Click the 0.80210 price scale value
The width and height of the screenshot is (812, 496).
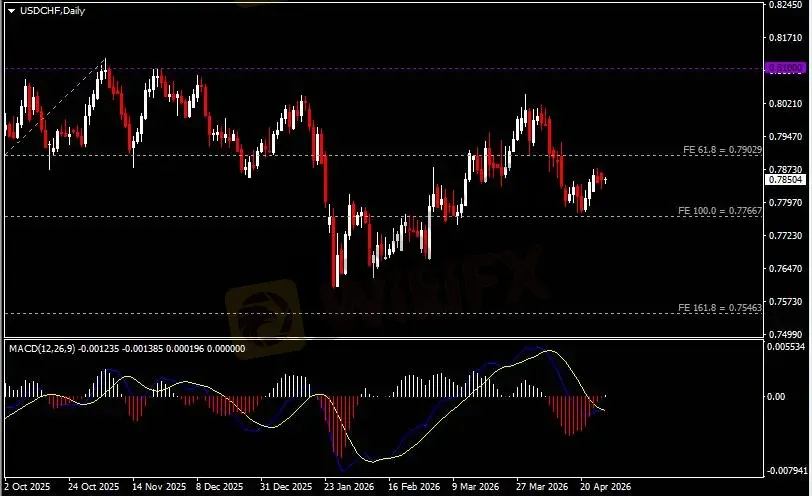tap(786, 104)
